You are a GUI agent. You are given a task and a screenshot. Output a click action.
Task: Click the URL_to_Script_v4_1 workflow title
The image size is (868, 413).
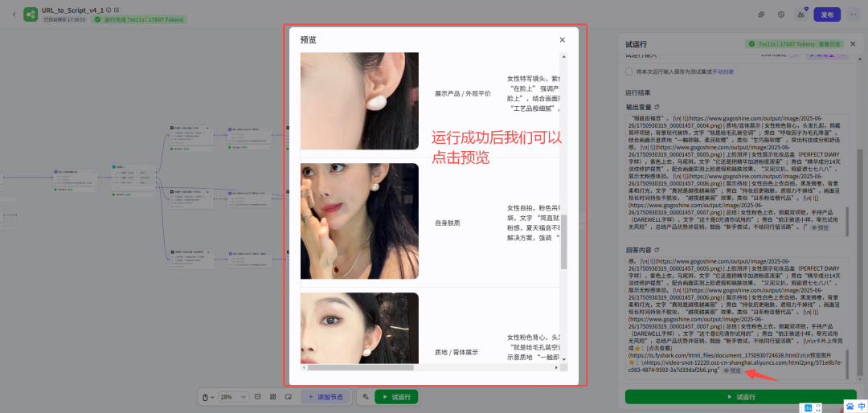coord(72,10)
